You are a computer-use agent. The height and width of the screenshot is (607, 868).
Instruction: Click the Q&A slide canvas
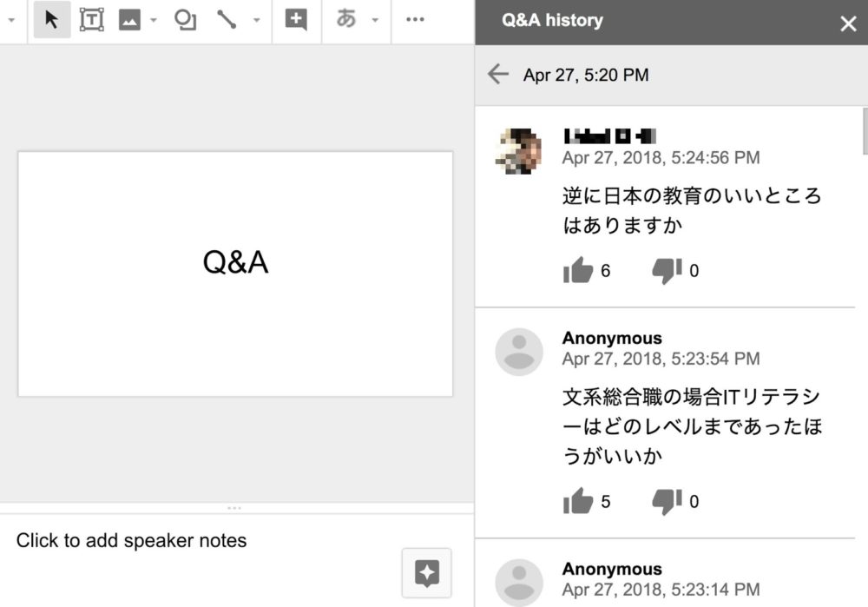click(235, 274)
